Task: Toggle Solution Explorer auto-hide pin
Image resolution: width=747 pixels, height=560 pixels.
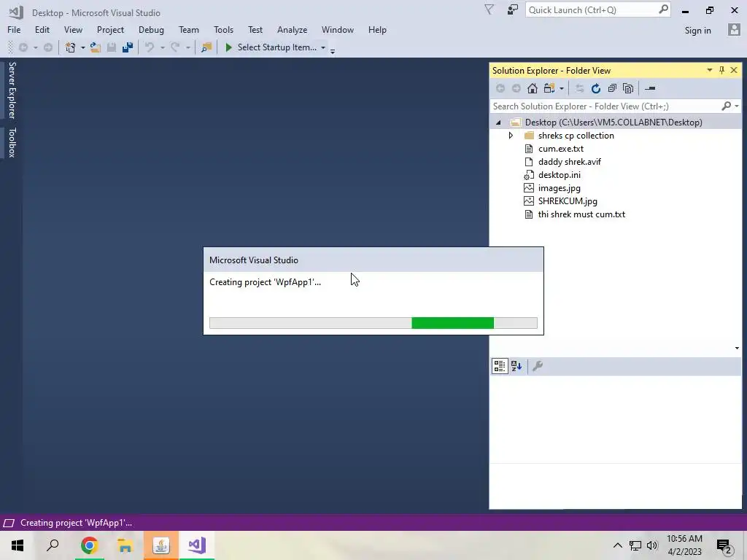Action: tap(721, 70)
